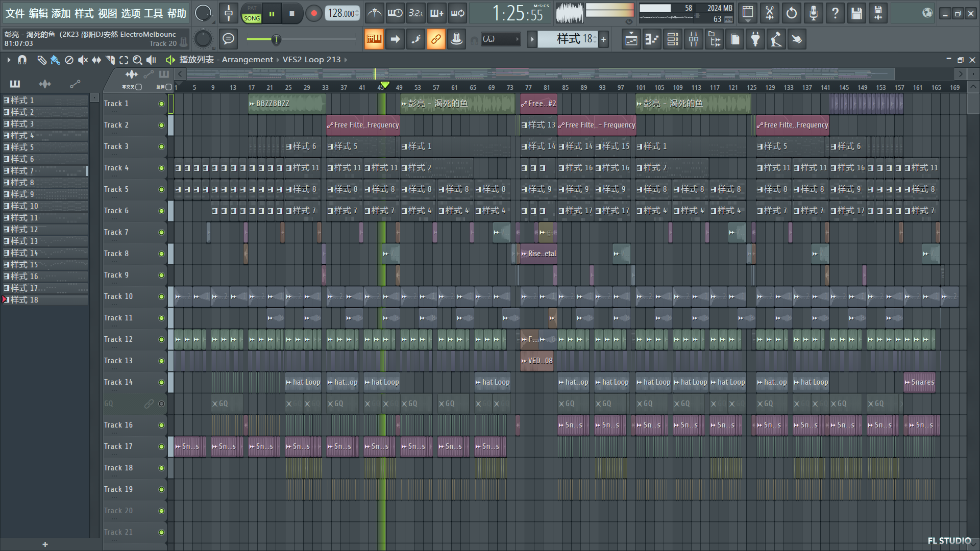Open the 样式 menu
This screenshot has width=980, height=551.
(84, 13)
